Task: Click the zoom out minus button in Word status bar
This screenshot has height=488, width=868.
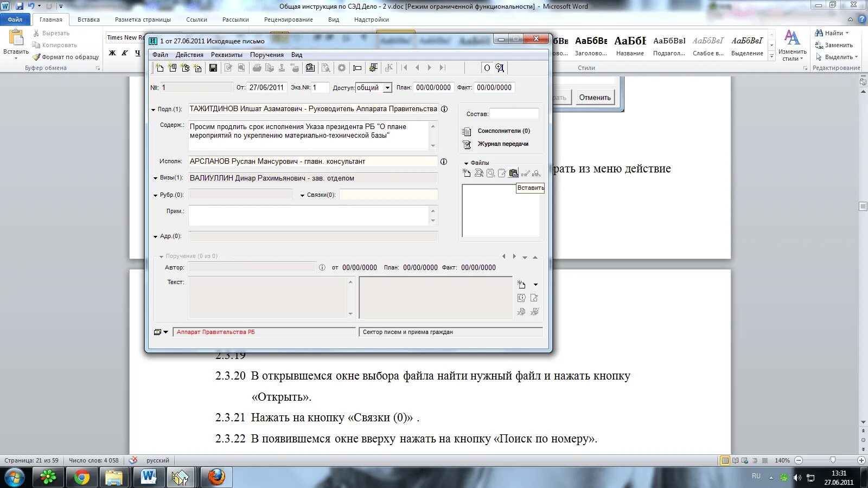Action: pos(799,460)
